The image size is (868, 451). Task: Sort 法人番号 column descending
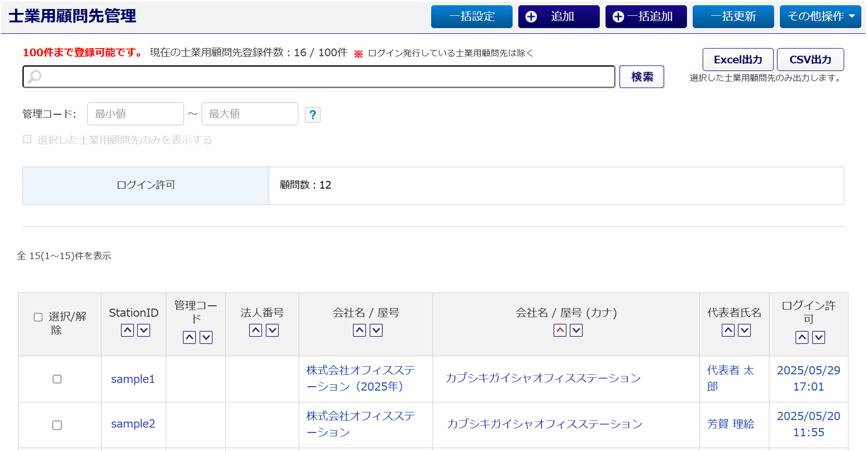click(272, 330)
